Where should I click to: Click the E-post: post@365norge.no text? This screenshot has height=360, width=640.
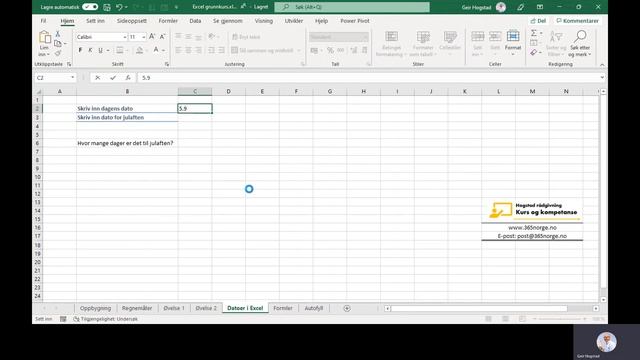click(532, 236)
